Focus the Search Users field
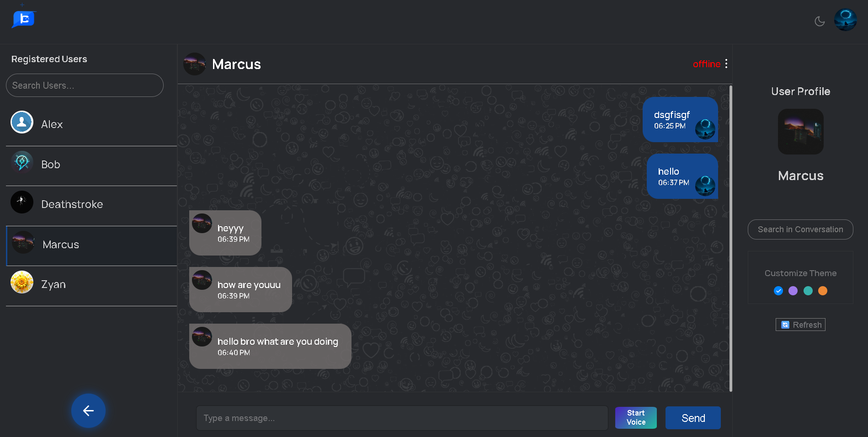 tap(85, 85)
